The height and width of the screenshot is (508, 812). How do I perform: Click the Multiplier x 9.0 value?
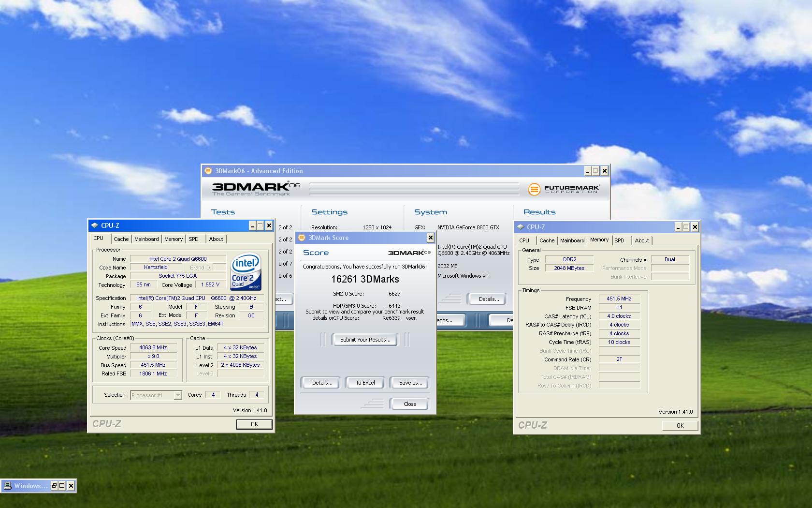tap(153, 356)
